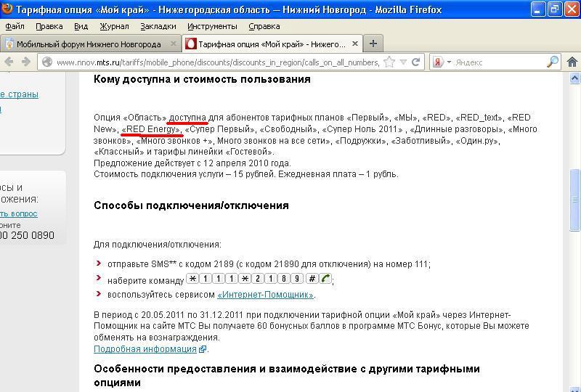Click the text «RED Energy»
The width and height of the screenshot is (581, 392).
pyautogui.click(x=152, y=129)
